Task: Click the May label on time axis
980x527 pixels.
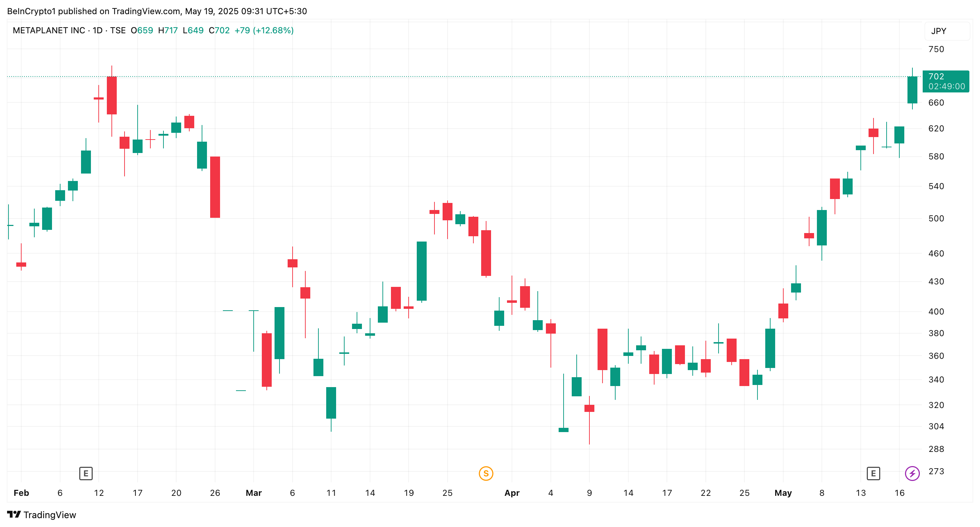Action: click(783, 493)
